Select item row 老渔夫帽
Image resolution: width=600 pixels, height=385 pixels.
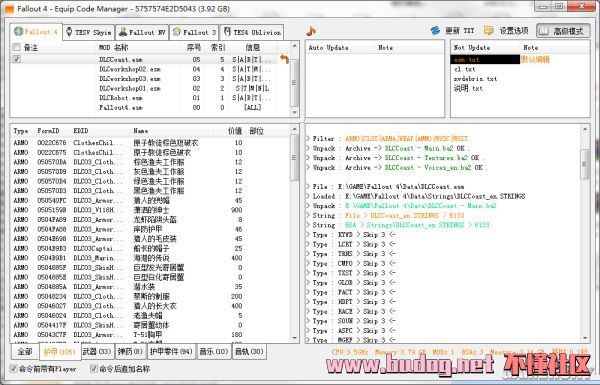150,315
